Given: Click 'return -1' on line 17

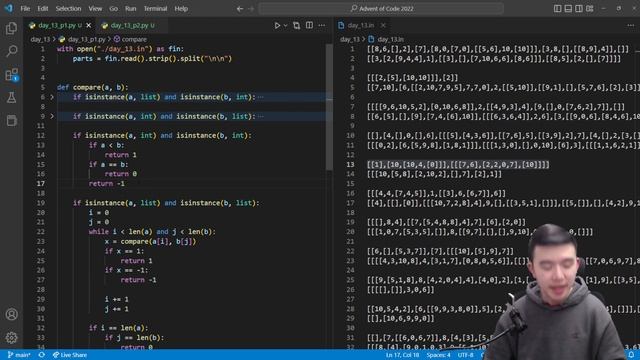Looking at the screenshot, I should [x=107, y=184].
